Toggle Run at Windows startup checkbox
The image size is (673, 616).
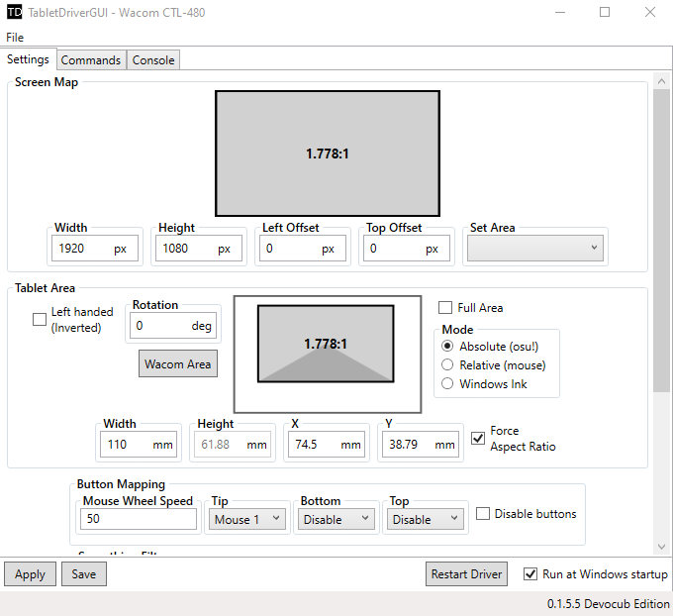[x=530, y=573]
